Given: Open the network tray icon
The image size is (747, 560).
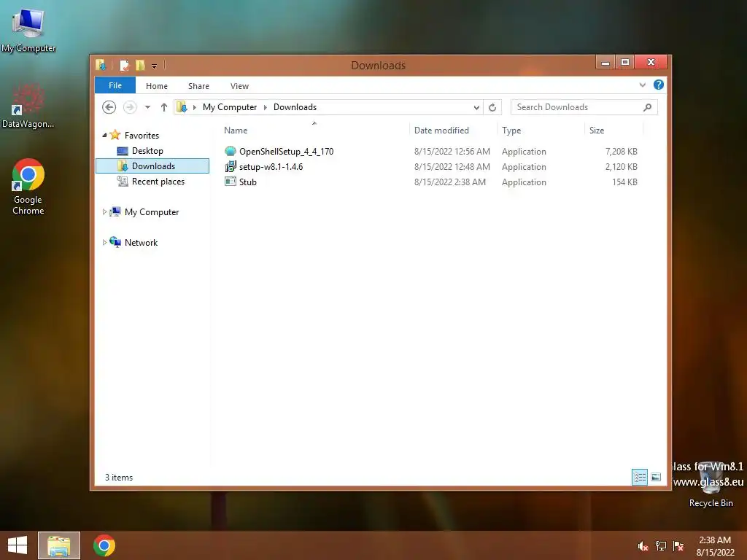Looking at the screenshot, I should coord(661,546).
